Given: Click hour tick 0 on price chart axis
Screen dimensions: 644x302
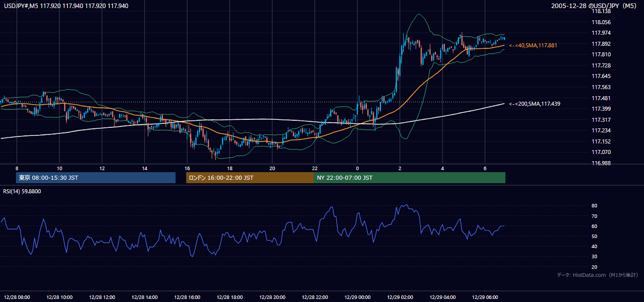Looking at the screenshot, I should click(x=357, y=169).
